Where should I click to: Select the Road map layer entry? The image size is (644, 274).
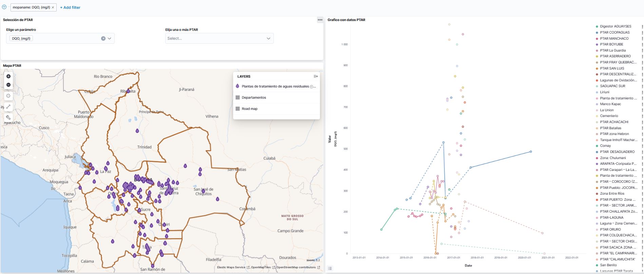(x=249, y=109)
